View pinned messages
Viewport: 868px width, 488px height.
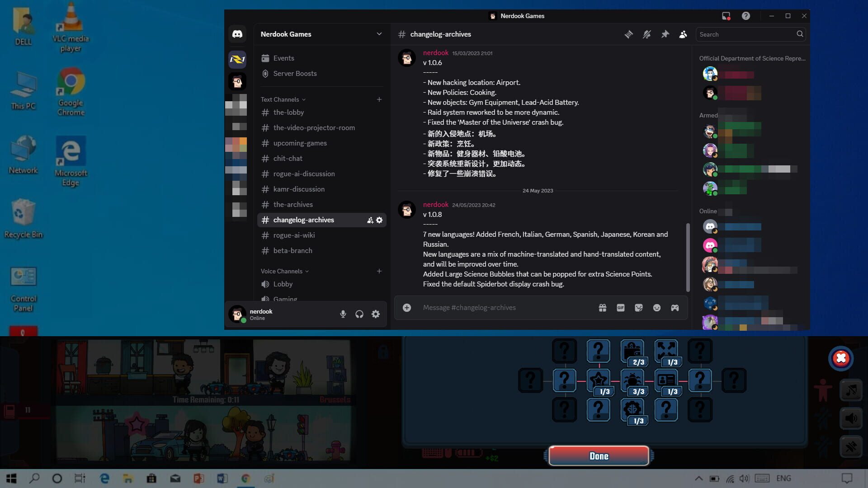pyautogui.click(x=665, y=34)
